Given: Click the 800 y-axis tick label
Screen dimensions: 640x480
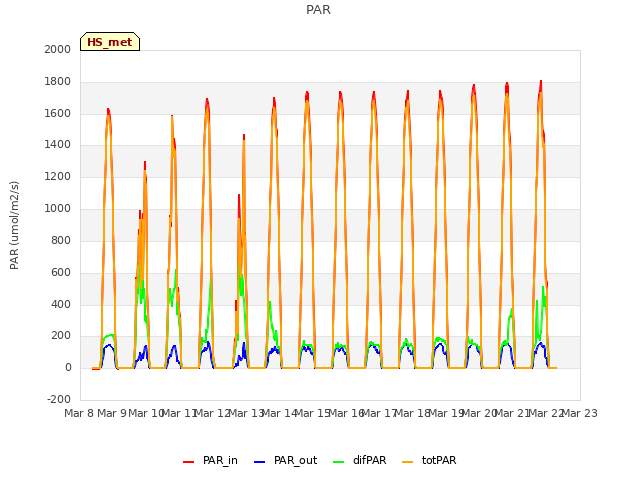Looking at the screenshot, I should pyautogui.click(x=61, y=240).
